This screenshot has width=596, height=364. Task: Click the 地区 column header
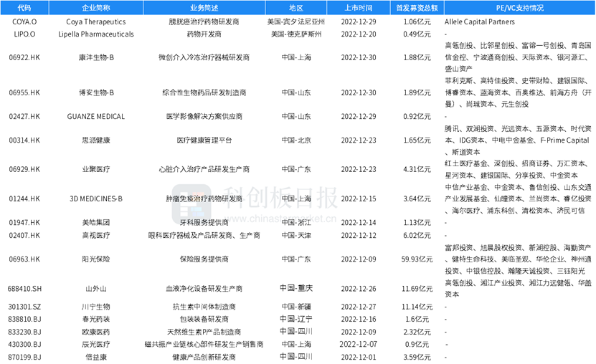(x=296, y=8)
